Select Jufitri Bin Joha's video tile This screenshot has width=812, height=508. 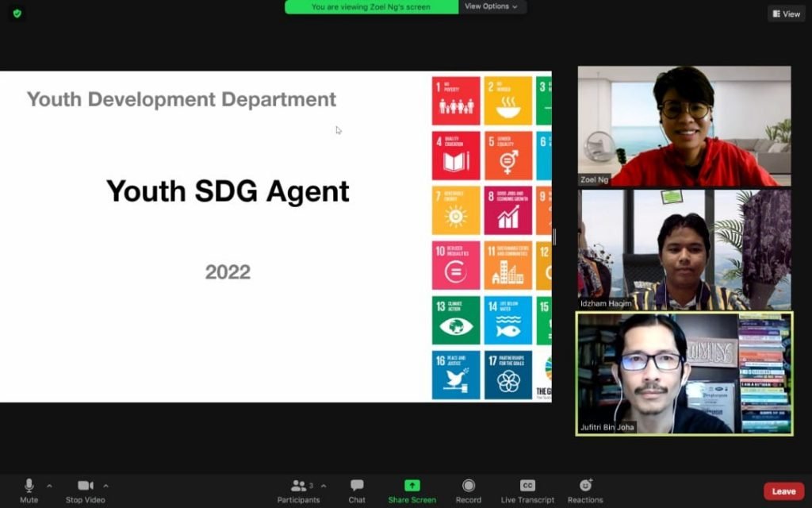coord(684,373)
